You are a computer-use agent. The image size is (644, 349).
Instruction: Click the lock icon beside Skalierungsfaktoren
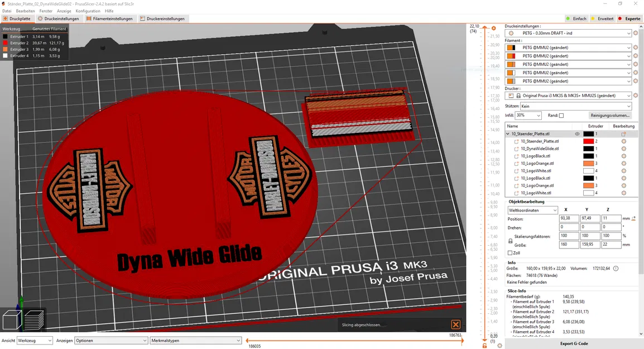tap(511, 241)
